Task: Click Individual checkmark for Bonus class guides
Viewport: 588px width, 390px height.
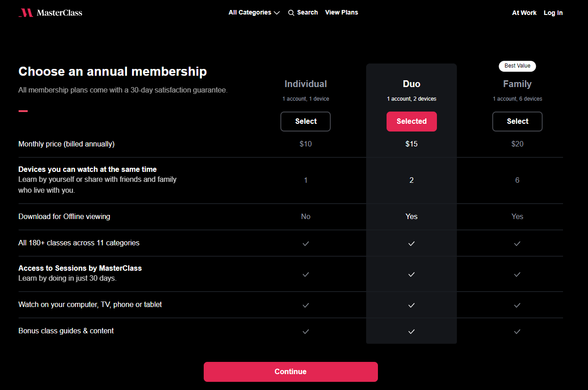Action: pos(306,331)
